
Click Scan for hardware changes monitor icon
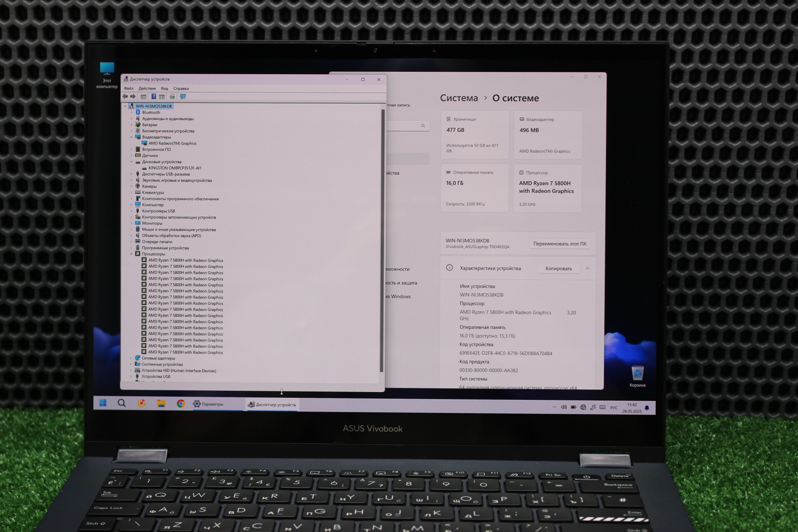click(183, 97)
